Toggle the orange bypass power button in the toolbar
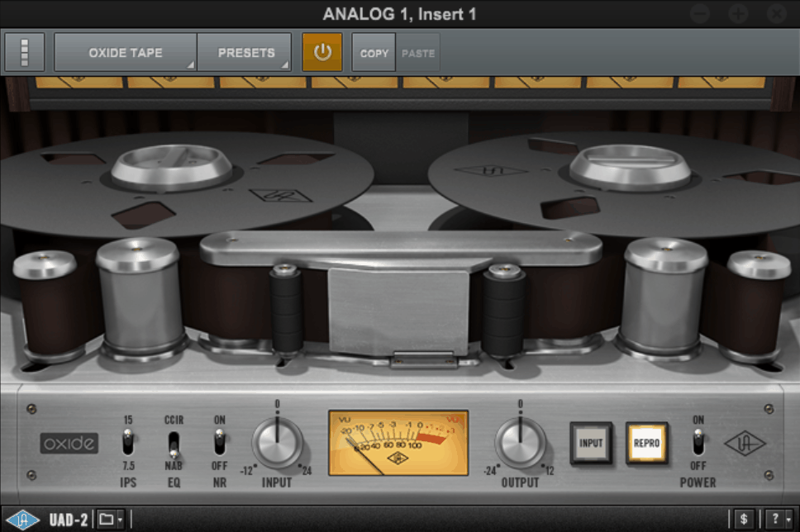 (x=322, y=52)
